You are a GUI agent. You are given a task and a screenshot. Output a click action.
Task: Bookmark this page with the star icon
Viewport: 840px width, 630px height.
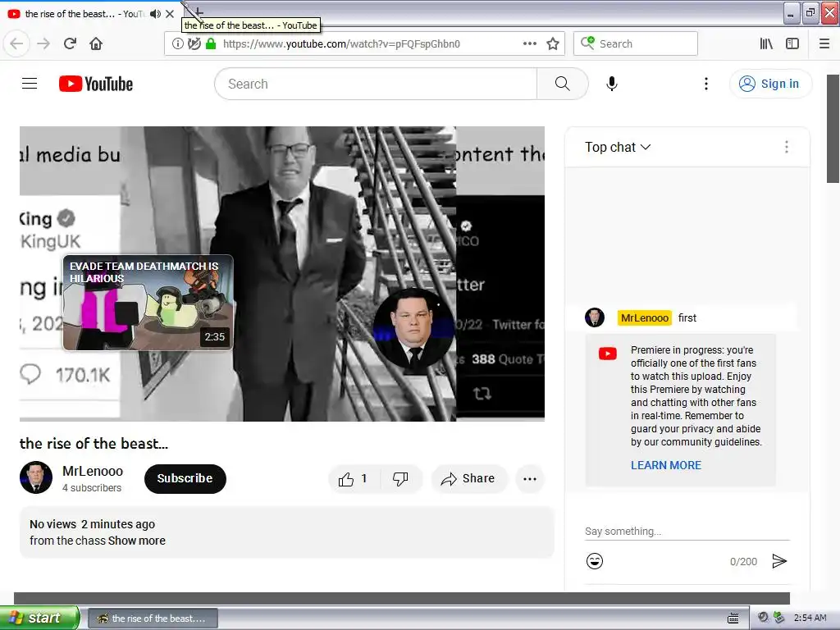click(x=553, y=43)
